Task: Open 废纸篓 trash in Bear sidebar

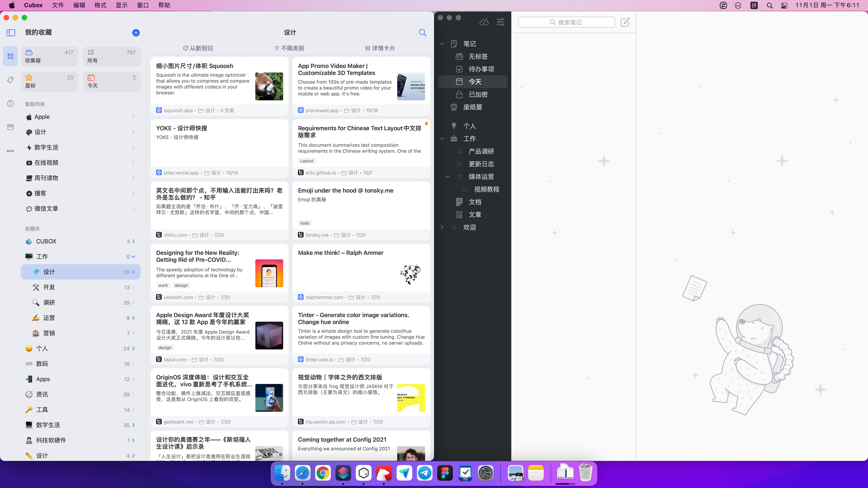Action: (472, 107)
